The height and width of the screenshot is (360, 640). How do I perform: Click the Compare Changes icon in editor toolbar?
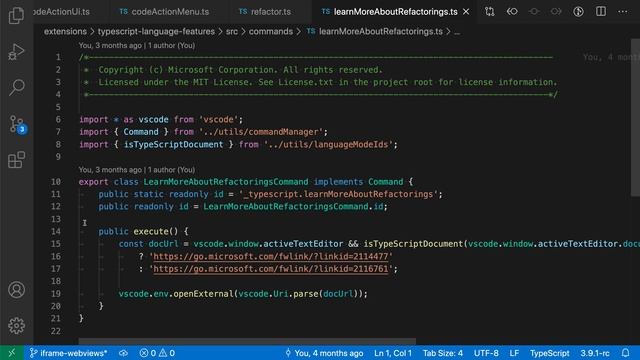point(489,11)
